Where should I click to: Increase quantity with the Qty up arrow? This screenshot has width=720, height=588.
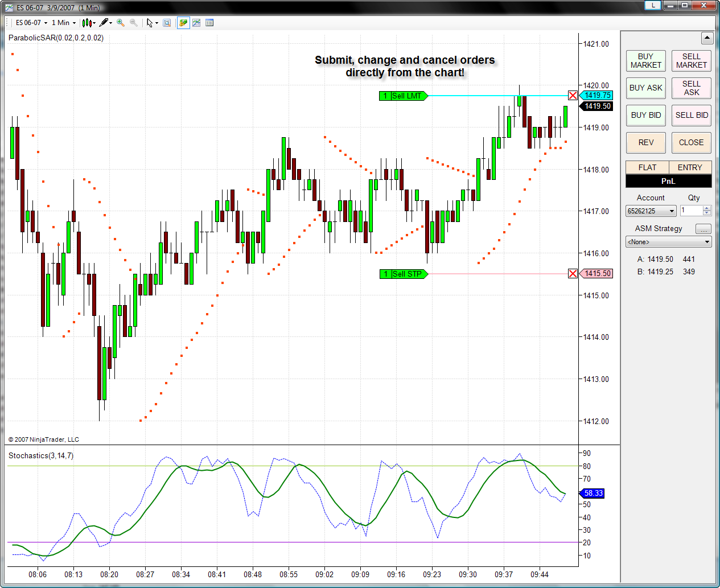tap(707, 208)
